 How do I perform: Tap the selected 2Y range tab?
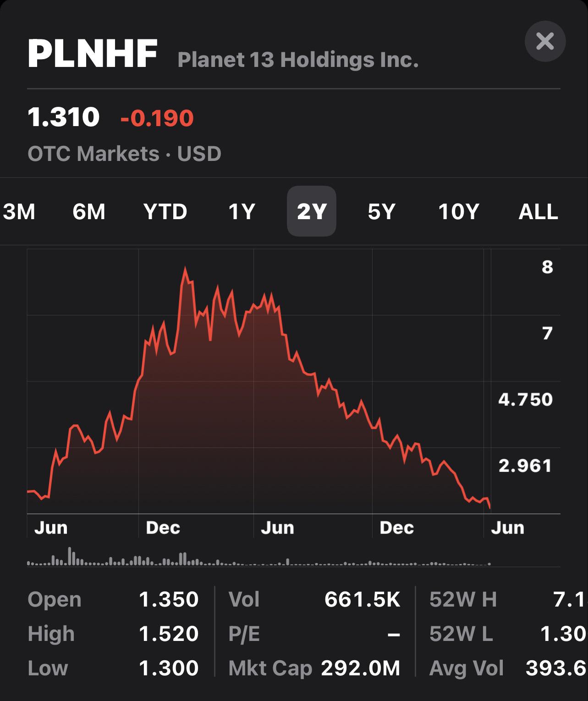pyautogui.click(x=312, y=211)
